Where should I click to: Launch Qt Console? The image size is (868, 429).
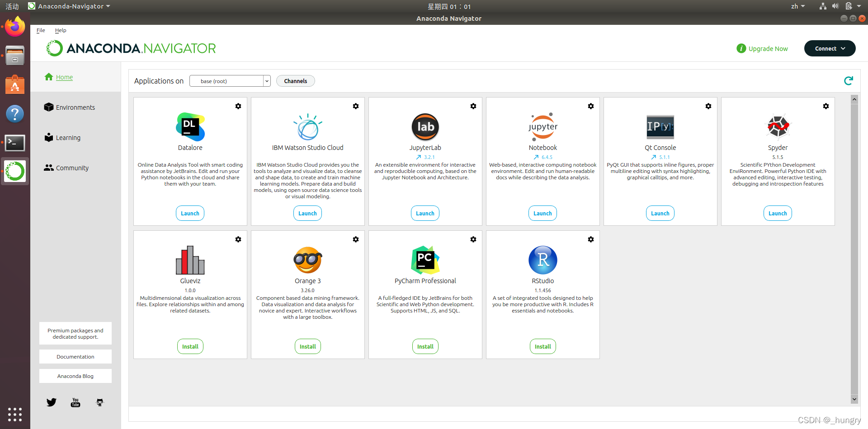tap(660, 213)
